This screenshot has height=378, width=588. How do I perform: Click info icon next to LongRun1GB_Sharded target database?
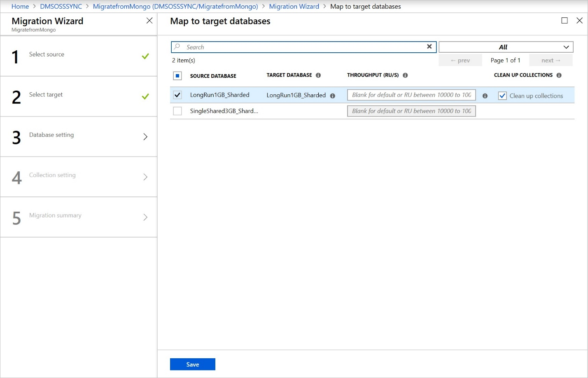point(333,96)
